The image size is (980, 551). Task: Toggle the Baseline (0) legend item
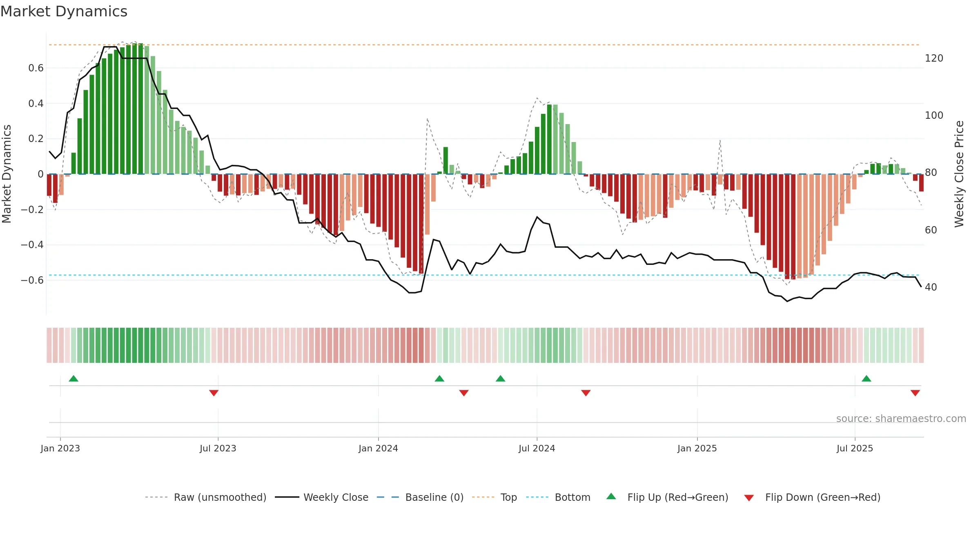(x=420, y=497)
